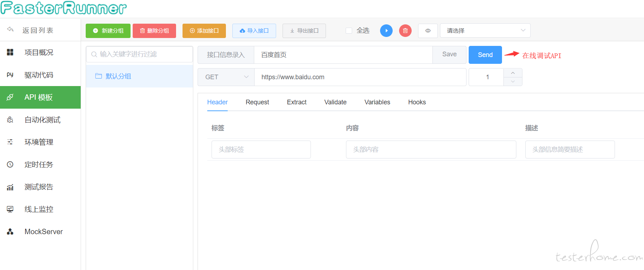Click the scheduled task clock icon
This screenshot has width=644, height=270.
click(x=10, y=165)
